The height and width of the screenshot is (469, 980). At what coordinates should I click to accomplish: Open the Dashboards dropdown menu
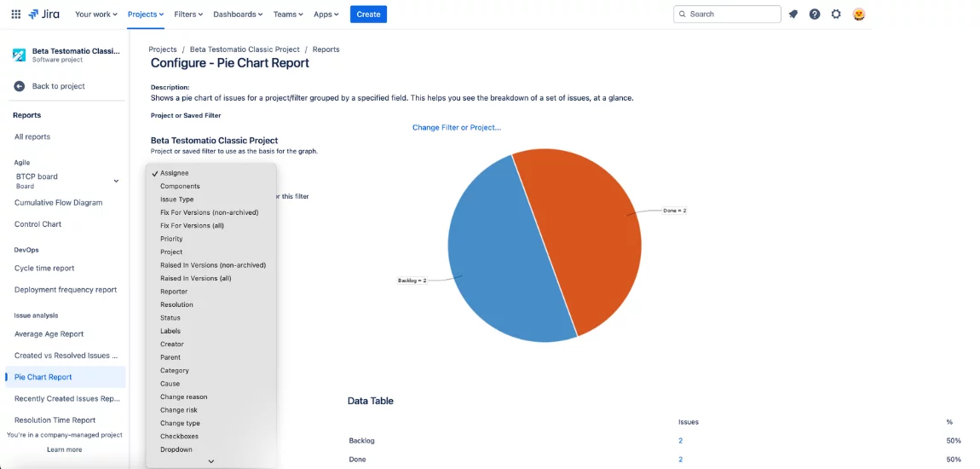239,14
